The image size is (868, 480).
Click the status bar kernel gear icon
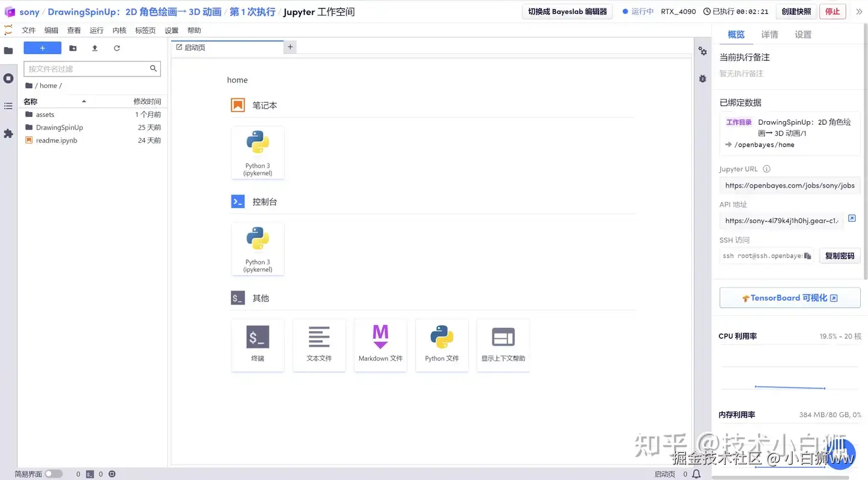(112, 475)
